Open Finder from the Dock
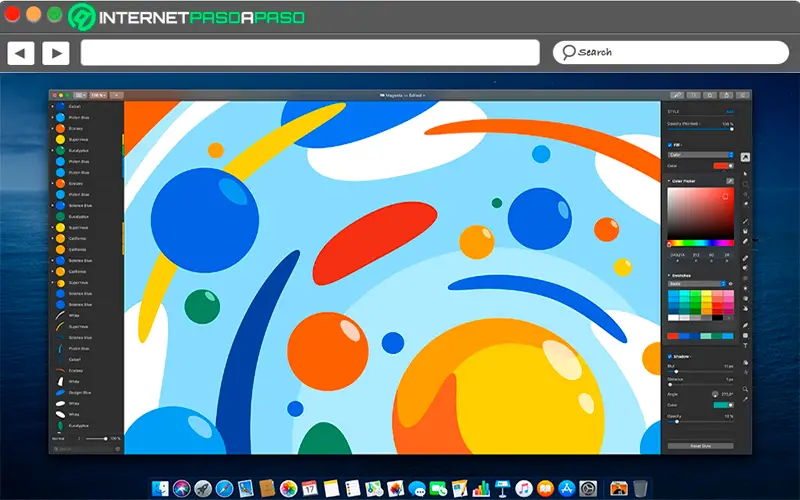 [x=160, y=489]
